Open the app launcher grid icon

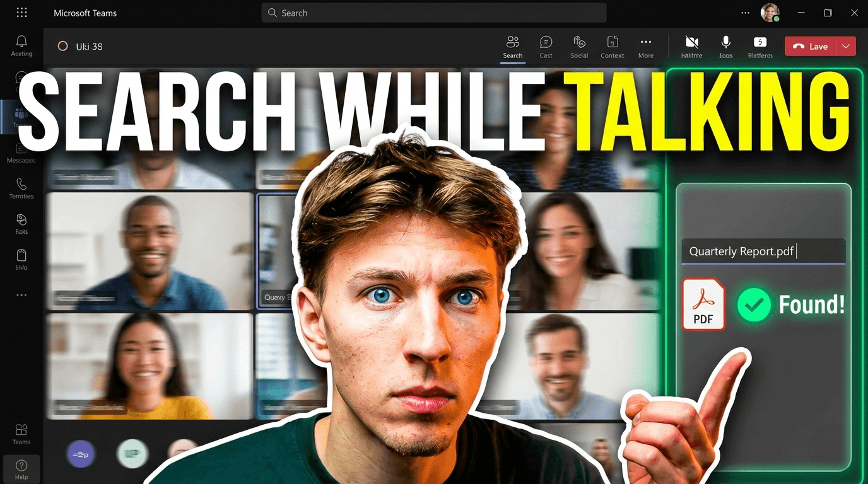point(21,13)
